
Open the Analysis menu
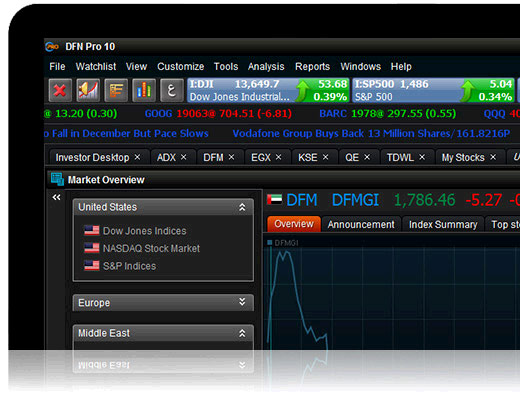coord(266,67)
